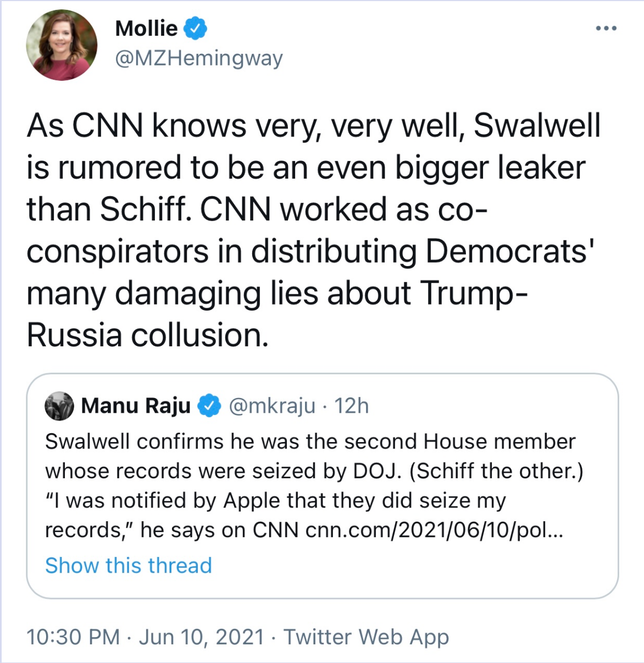Click Manu Raju's small avatar image
Screen dimensions: 644x663
point(59,406)
